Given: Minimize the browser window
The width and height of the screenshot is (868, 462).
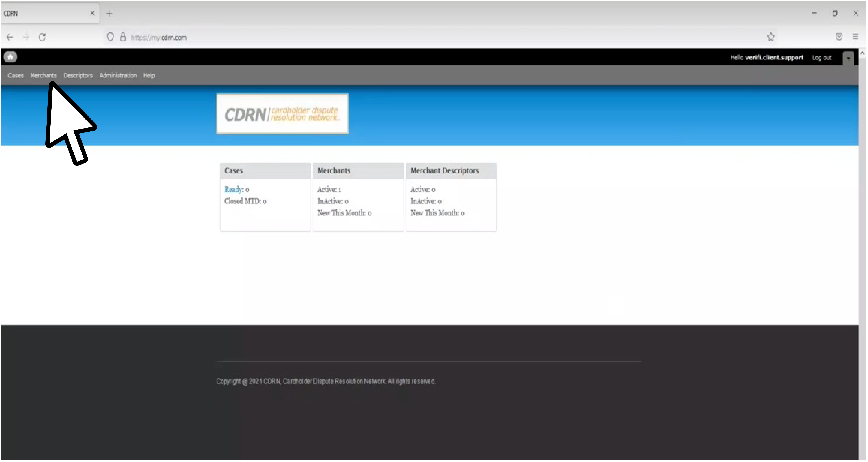Looking at the screenshot, I should 814,13.
